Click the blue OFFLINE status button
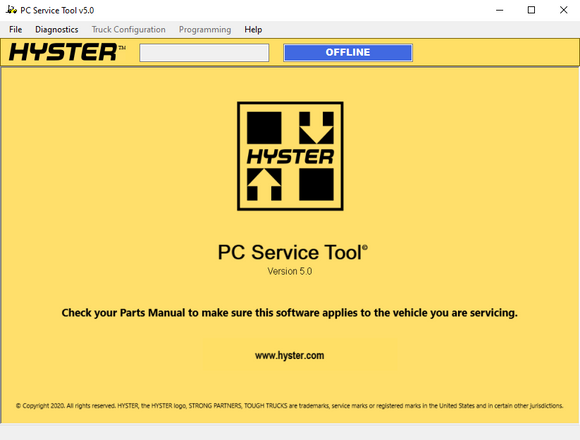The image size is (580, 440). pyautogui.click(x=348, y=53)
